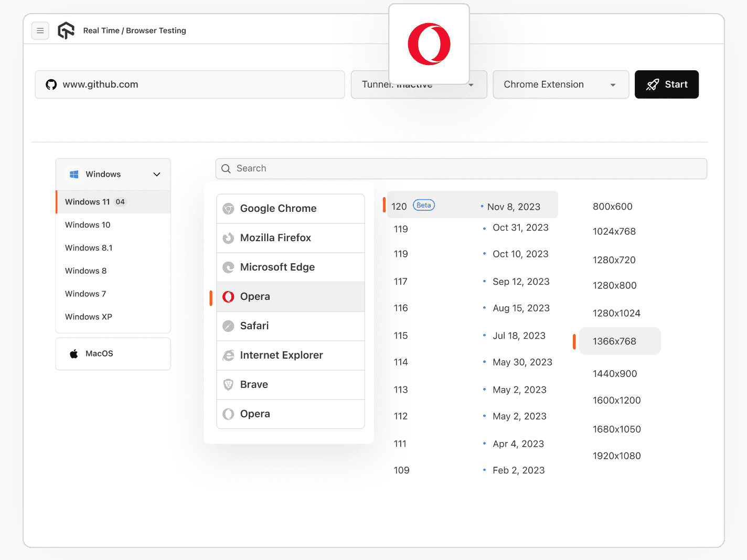Collapse the Windows OS section chevron
Viewport: 747px width, 560px height.
(x=156, y=174)
